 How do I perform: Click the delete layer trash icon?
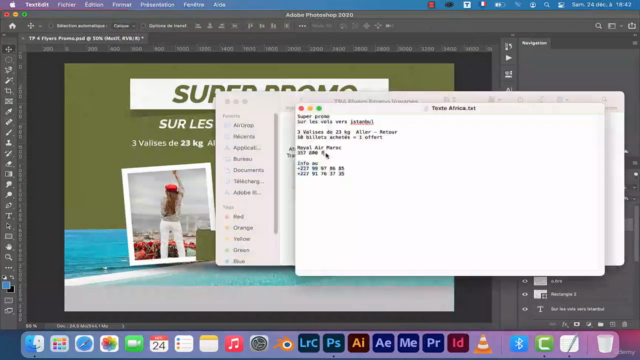pos(624,324)
